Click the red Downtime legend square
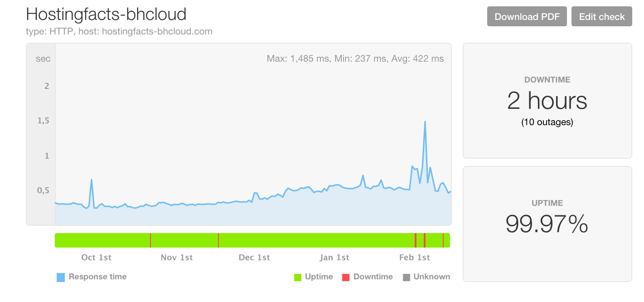This screenshot has height=302, width=644. click(346, 277)
